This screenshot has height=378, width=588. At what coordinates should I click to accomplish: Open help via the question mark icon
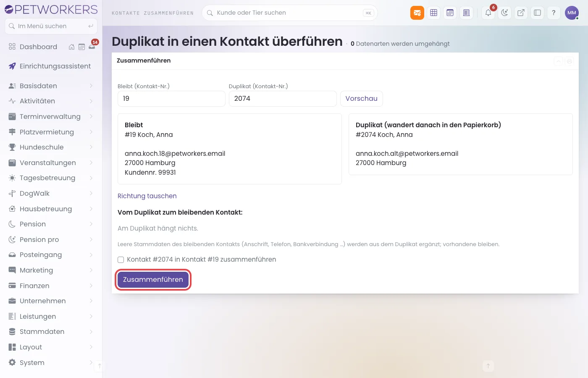tap(554, 13)
